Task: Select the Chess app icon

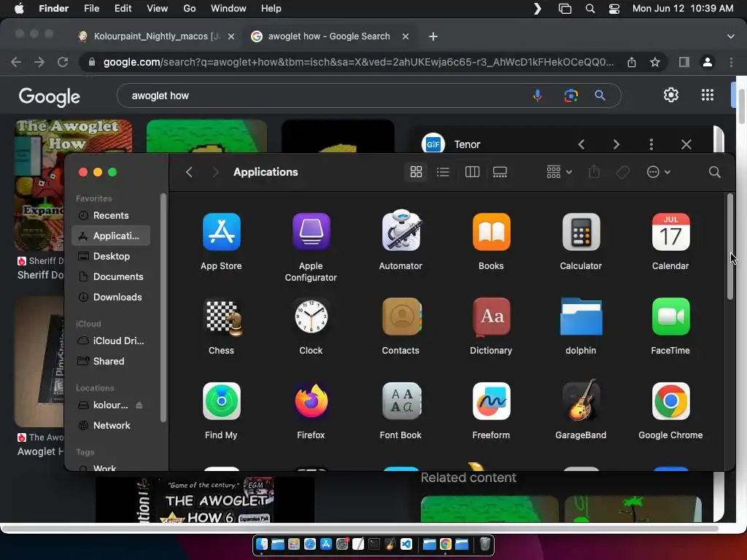Action: (222, 316)
